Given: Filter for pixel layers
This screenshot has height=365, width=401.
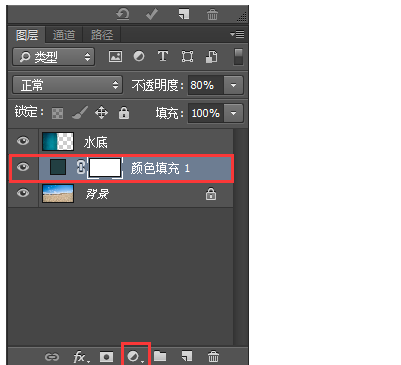Looking at the screenshot, I should point(115,56).
